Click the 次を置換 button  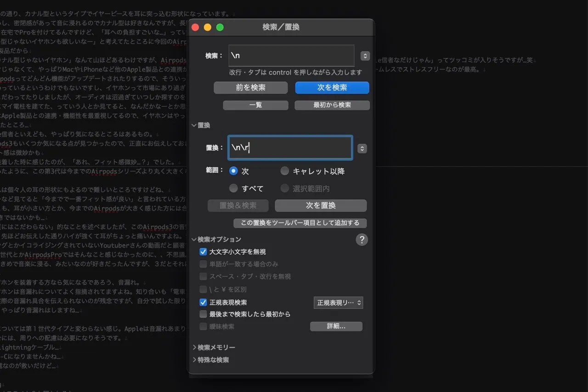pos(321,205)
